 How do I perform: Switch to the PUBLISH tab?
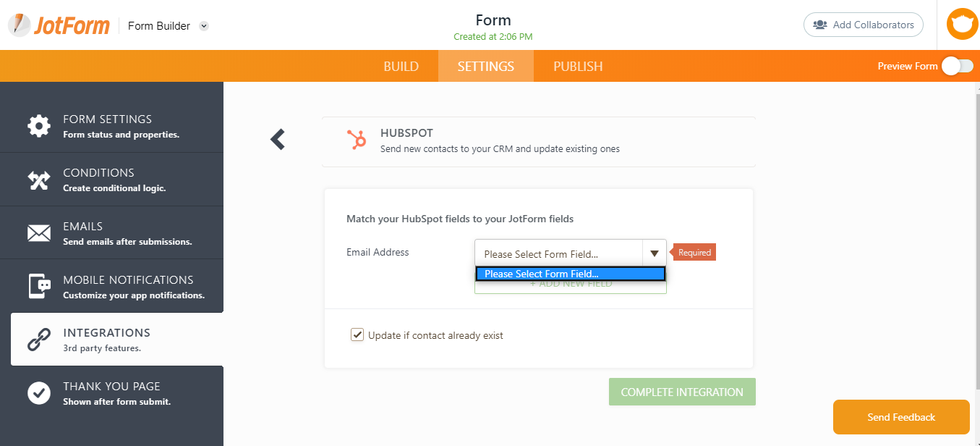[x=578, y=66]
